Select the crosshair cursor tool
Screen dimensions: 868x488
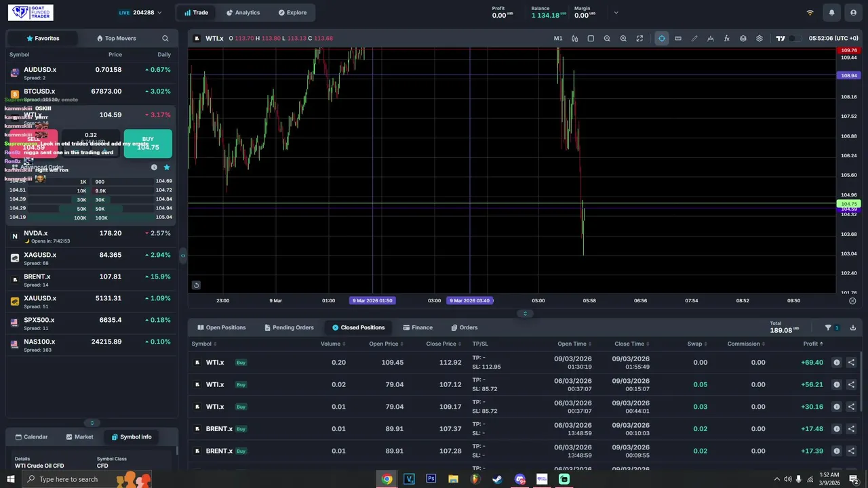(662, 39)
